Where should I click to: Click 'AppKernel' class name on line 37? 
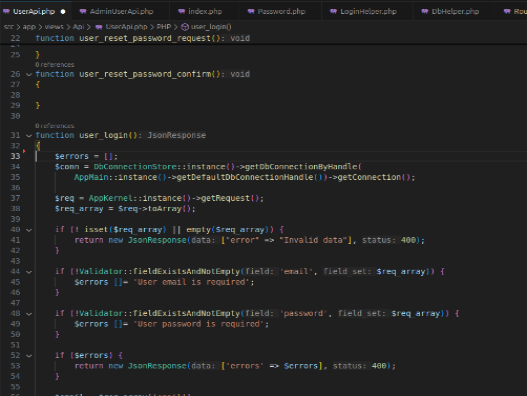(111, 198)
